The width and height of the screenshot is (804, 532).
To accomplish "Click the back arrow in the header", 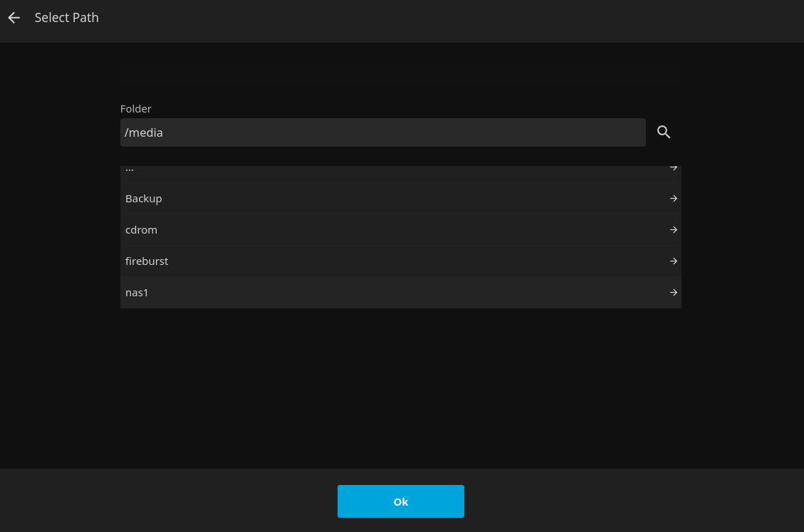I will pos(14,18).
